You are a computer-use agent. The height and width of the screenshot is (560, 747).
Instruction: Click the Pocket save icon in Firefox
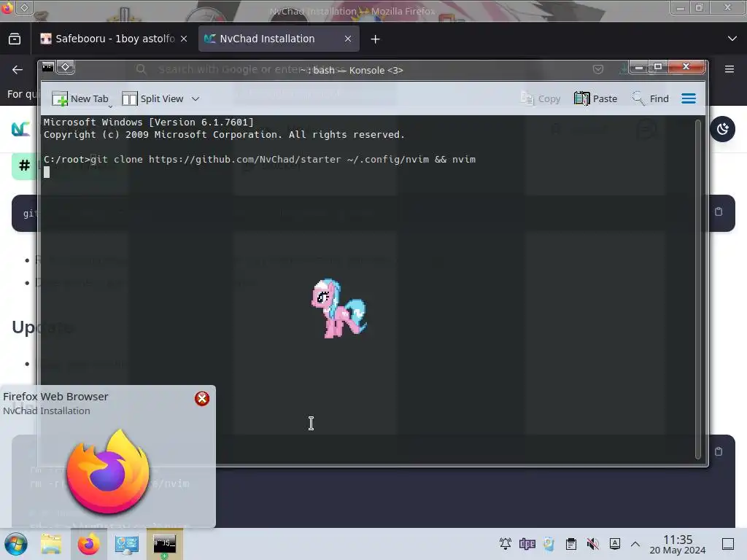(598, 69)
